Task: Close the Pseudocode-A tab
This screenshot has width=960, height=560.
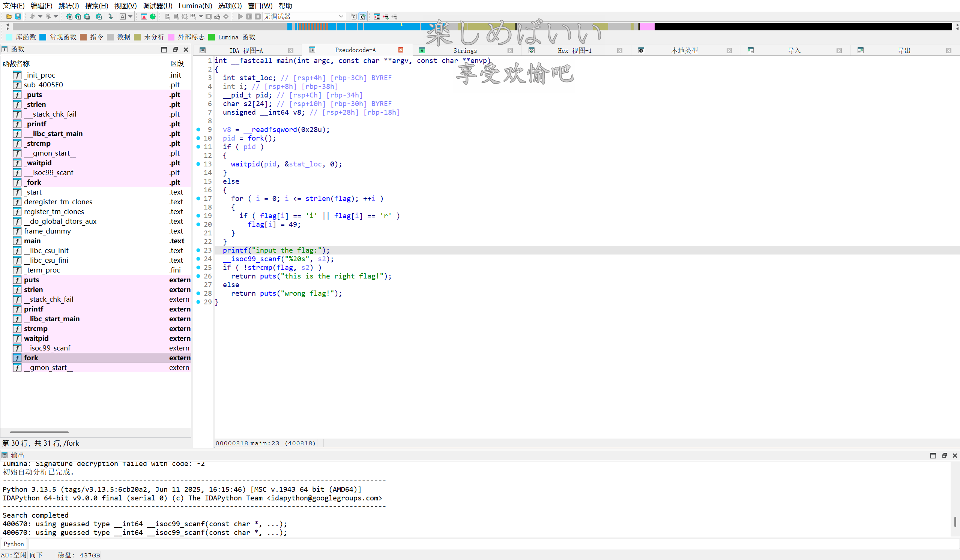Action: (x=400, y=50)
